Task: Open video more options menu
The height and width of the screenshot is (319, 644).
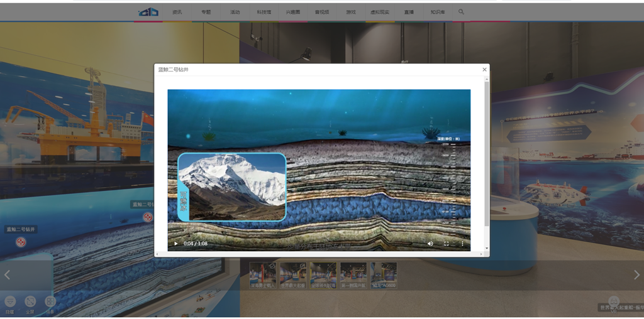Action: (462, 244)
